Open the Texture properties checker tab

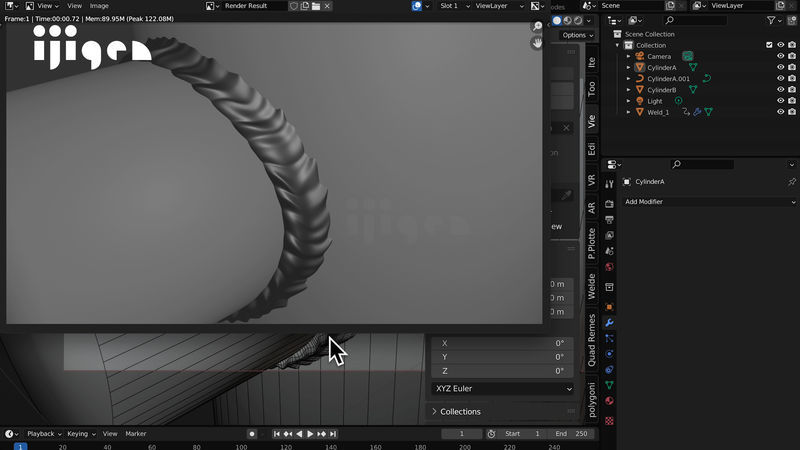pos(609,421)
